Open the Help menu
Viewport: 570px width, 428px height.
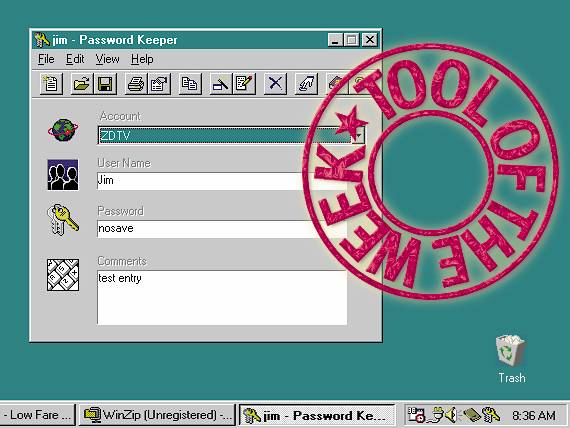pos(142,59)
